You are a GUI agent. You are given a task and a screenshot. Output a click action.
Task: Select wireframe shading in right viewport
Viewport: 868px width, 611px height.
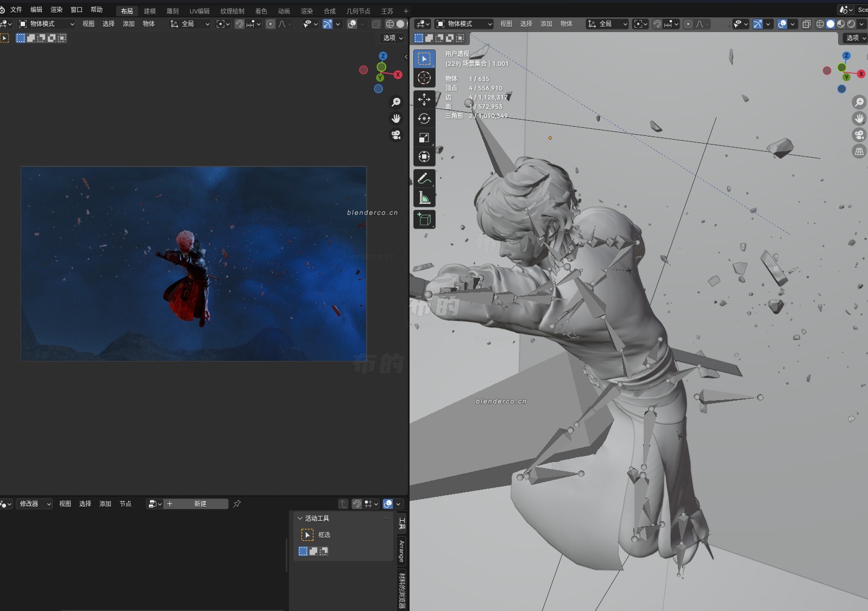click(x=820, y=24)
